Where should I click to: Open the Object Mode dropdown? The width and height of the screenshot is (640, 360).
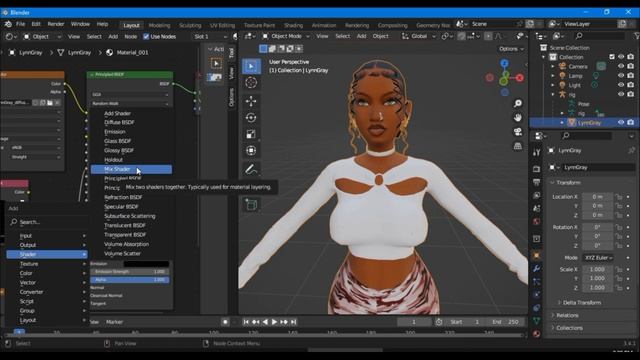(286, 36)
